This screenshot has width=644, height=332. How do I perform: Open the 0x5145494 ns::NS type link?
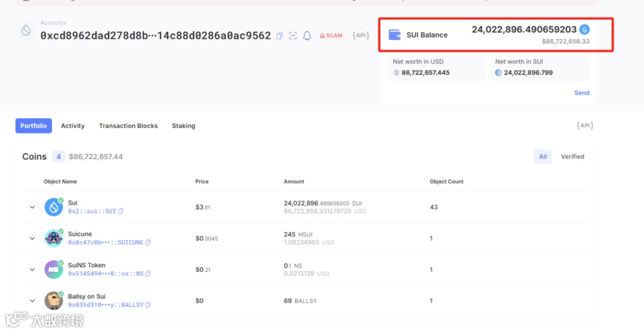pos(106,274)
